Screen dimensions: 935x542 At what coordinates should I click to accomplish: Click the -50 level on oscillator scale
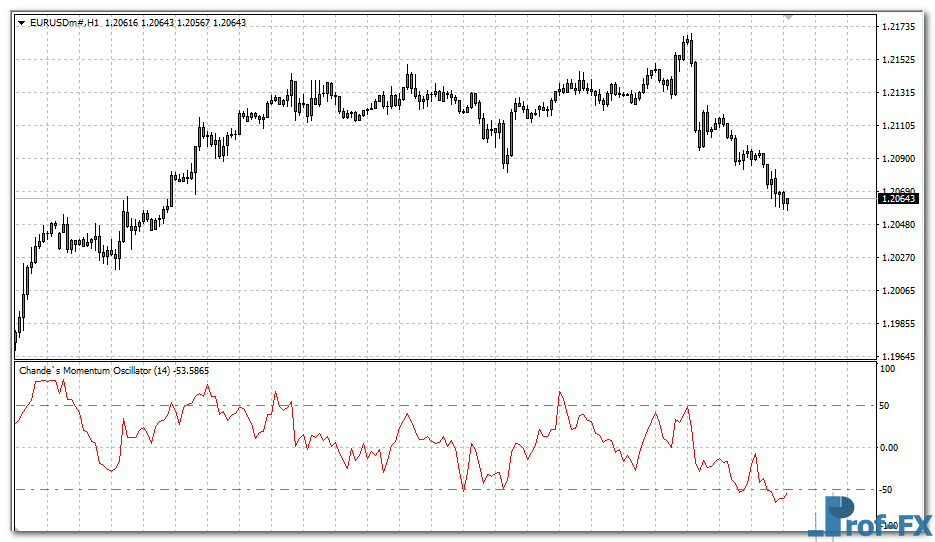[886, 489]
